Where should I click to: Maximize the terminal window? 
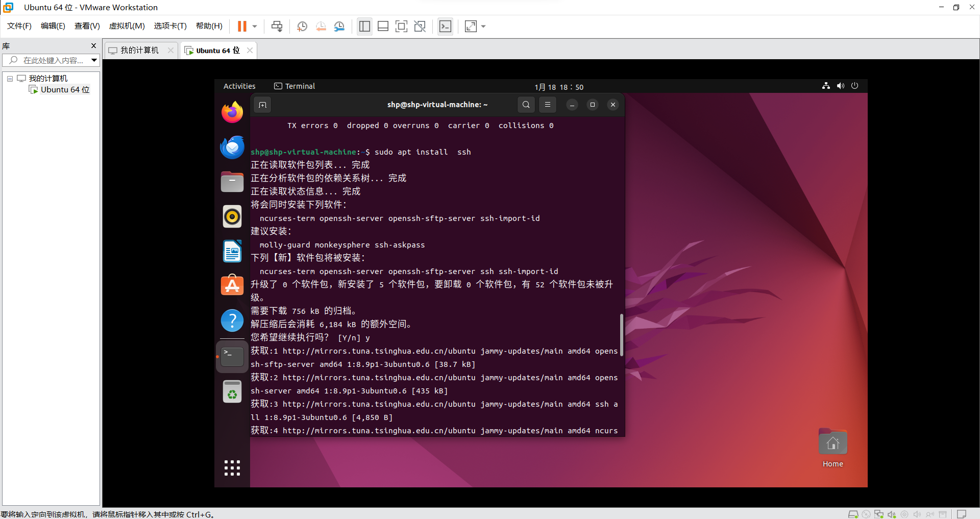593,105
